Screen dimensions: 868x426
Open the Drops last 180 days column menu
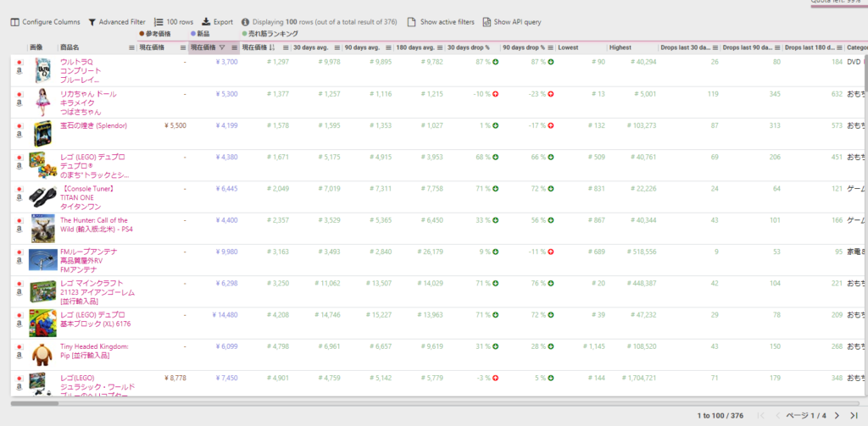pos(839,47)
